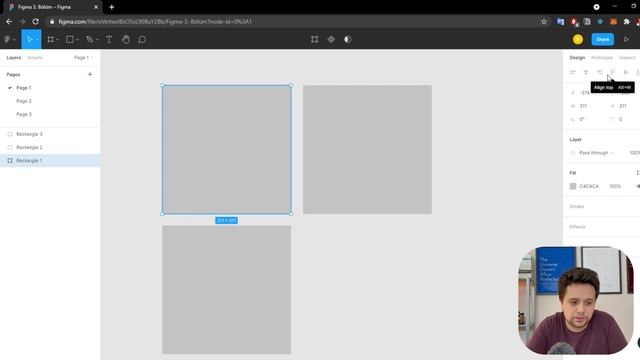
Task: Open the Page 1 dropdown
Action: pyautogui.click(x=83, y=58)
